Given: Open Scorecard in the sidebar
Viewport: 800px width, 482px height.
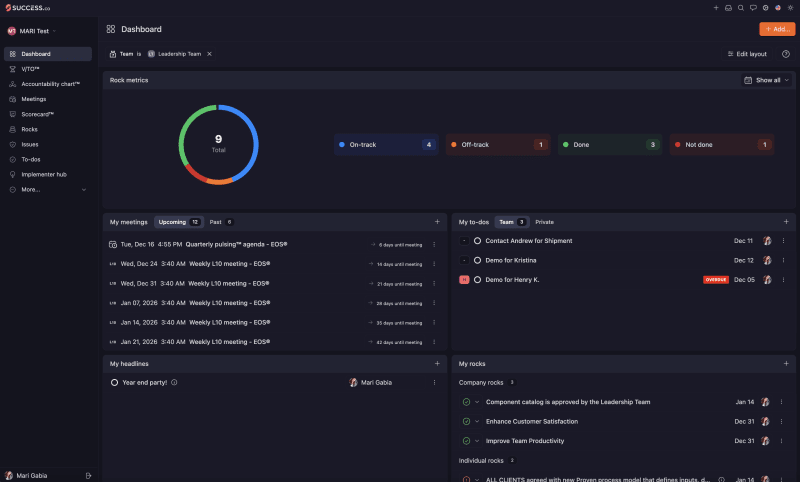Looking at the screenshot, I should (x=47, y=114).
